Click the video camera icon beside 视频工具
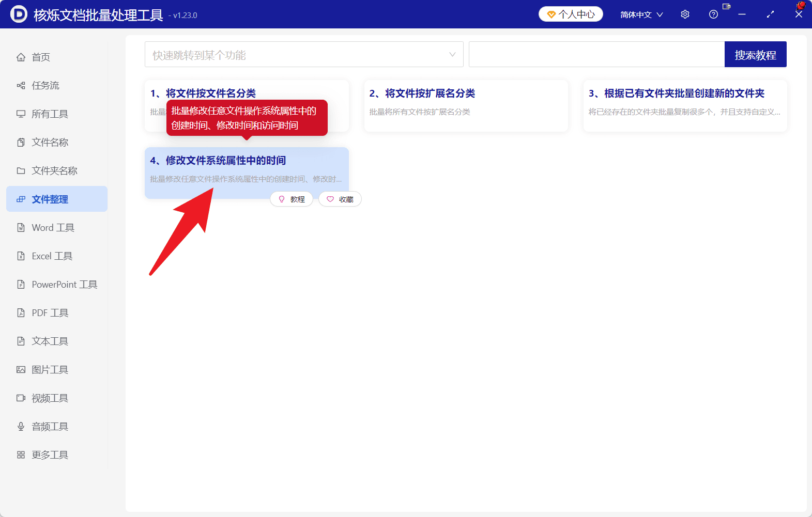This screenshot has height=517, width=812. [21, 398]
